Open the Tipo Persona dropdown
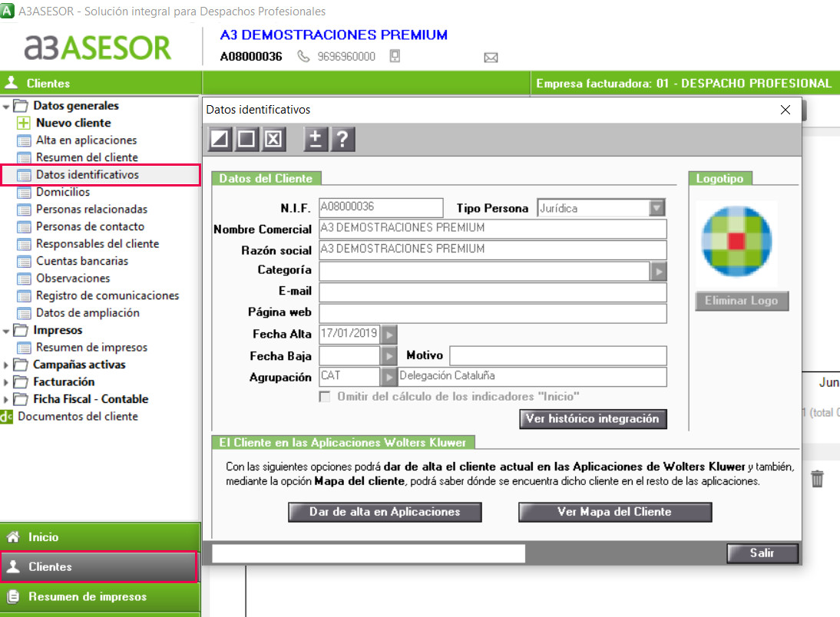Viewport: 840px width, 617px height. coord(656,208)
